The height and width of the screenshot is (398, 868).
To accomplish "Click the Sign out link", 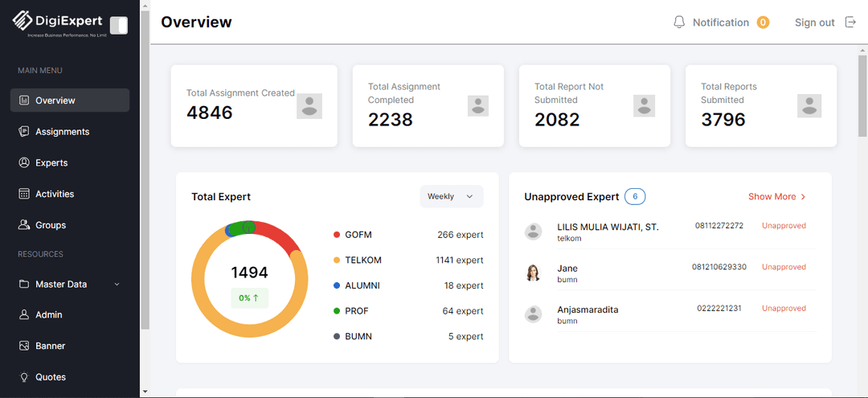I will (814, 23).
